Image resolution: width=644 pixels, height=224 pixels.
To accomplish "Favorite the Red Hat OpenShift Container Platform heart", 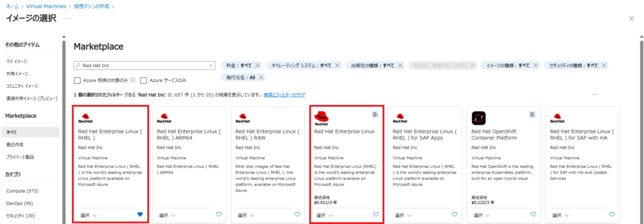I will click(533, 214).
